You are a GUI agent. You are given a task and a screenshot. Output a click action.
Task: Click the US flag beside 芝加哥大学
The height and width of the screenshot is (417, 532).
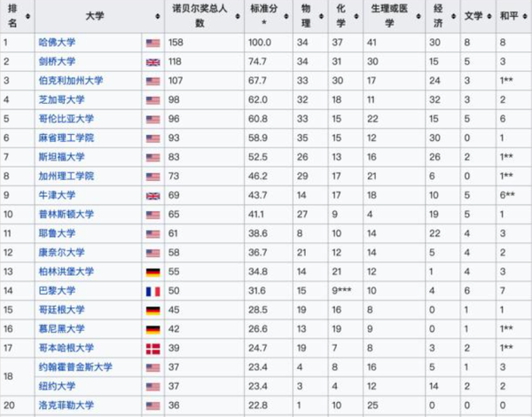[x=153, y=100]
